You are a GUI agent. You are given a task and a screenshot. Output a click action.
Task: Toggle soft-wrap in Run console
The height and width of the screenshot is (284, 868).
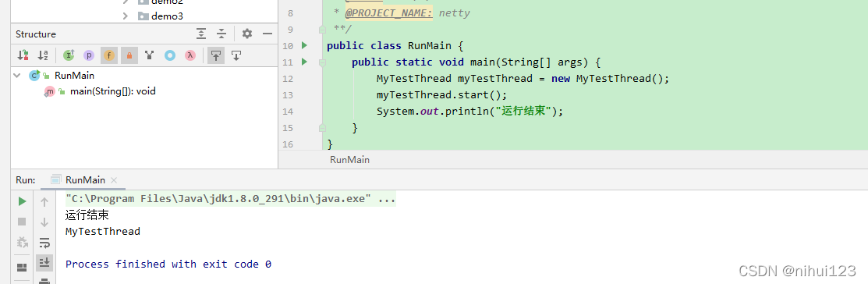44,242
